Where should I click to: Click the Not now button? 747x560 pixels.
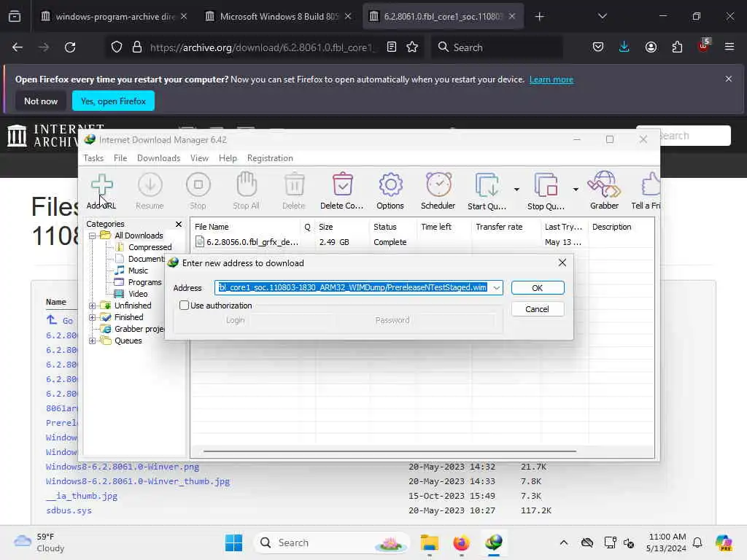tap(41, 101)
